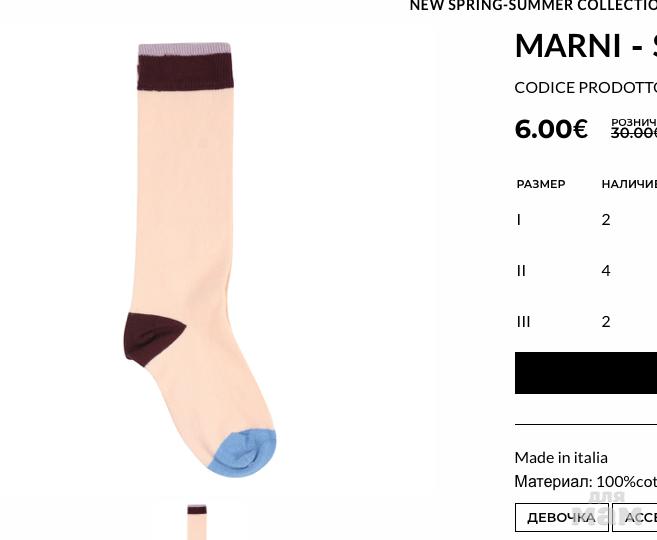Click the Материал 100% cotton line
657x540 pixels.
click(586, 482)
